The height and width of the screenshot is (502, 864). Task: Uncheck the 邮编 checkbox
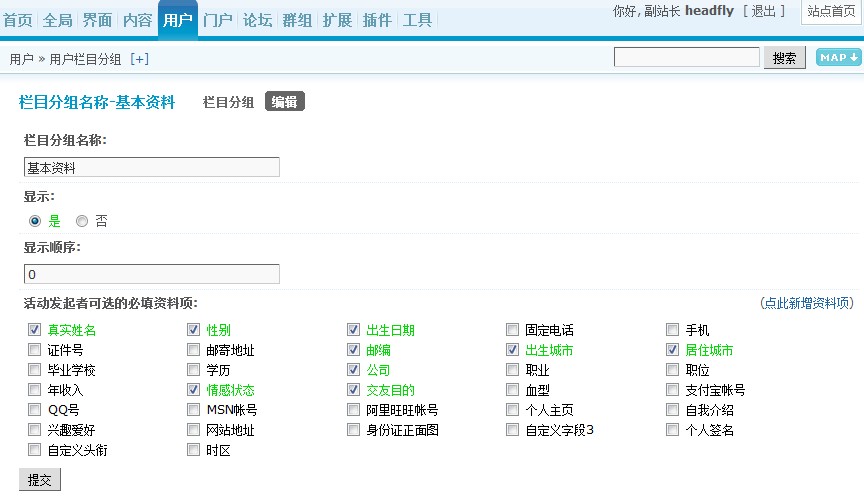353,349
